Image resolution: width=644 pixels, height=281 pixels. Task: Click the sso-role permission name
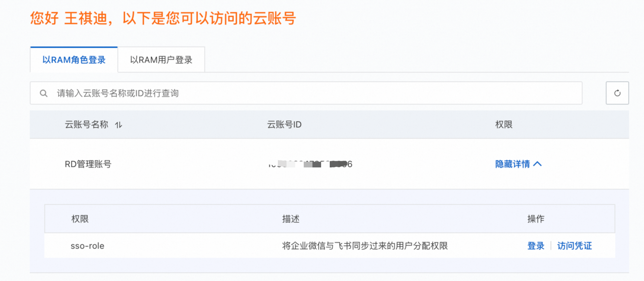pyautogui.click(x=87, y=246)
